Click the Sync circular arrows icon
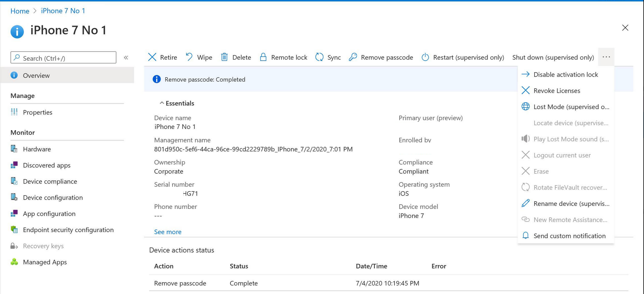This screenshot has height=294, width=644. pos(320,57)
